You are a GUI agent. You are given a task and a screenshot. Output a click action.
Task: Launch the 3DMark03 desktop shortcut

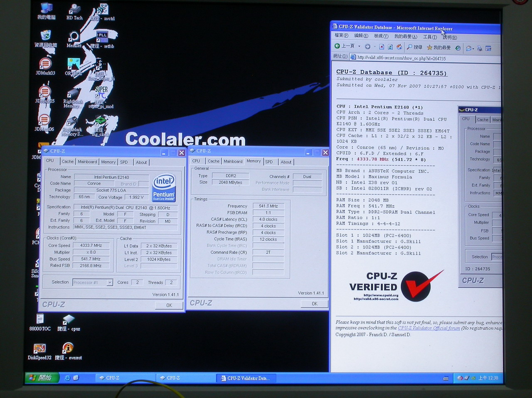click(45, 66)
